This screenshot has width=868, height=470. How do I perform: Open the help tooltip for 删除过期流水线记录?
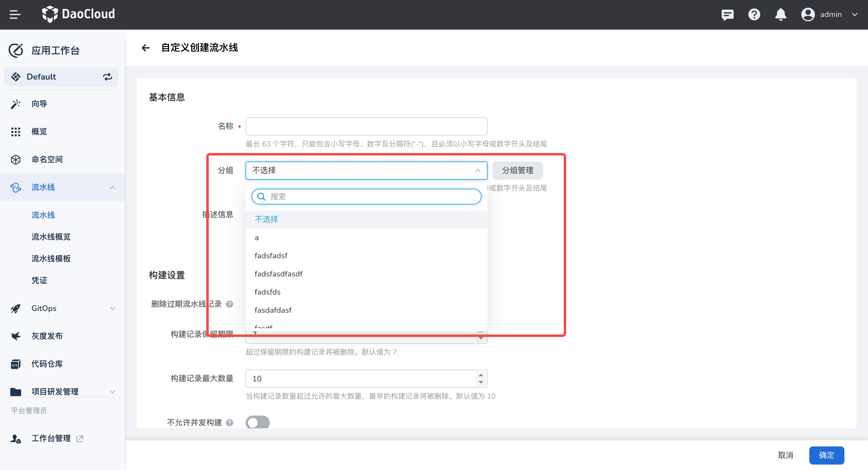point(230,304)
